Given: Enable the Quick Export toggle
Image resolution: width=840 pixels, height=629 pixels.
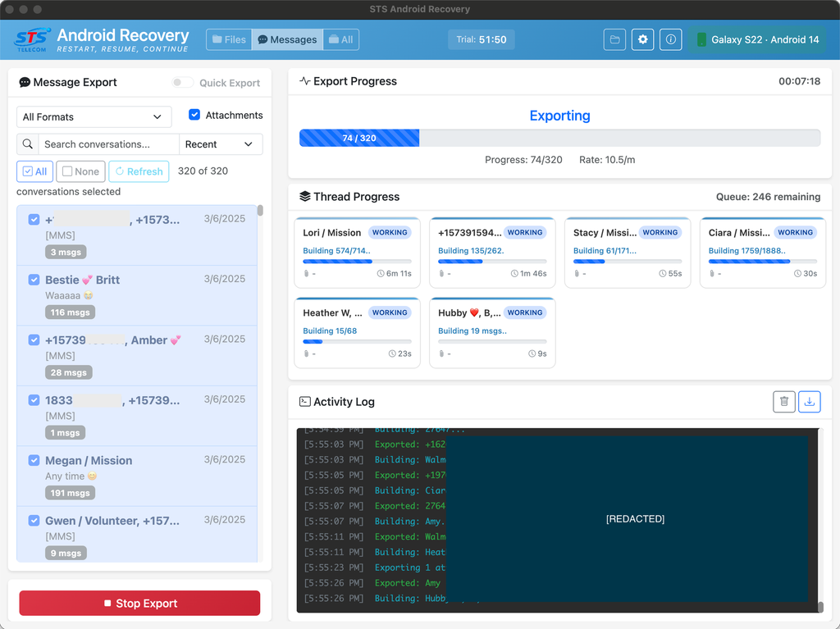Looking at the screenshot, I should coord(182,82).
